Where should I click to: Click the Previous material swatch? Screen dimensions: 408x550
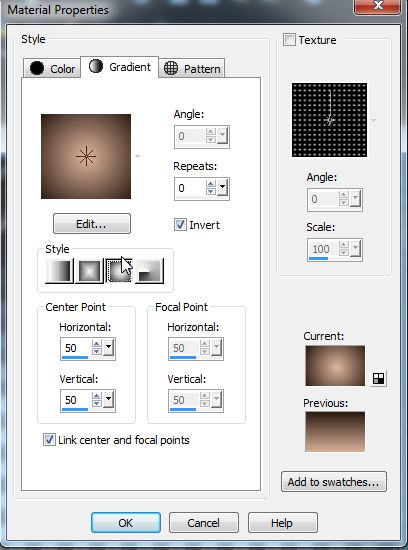(335, 432)
